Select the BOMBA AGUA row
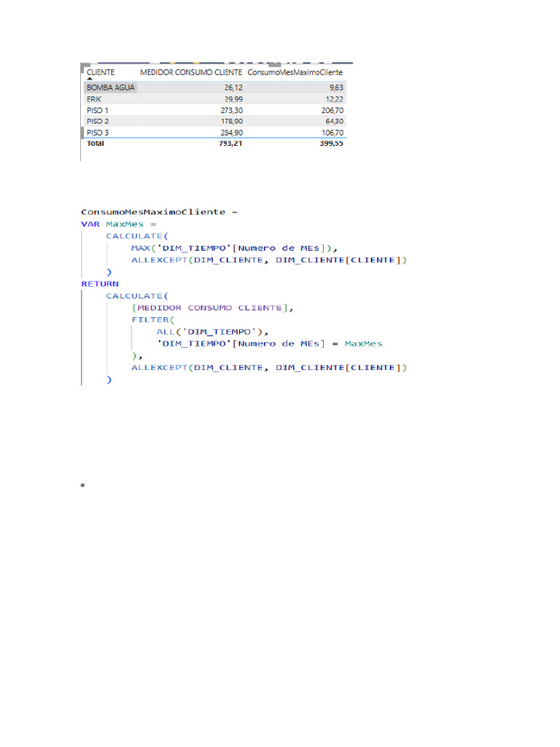Viewport: 560px width, 747px height. [x=110, y=88]
